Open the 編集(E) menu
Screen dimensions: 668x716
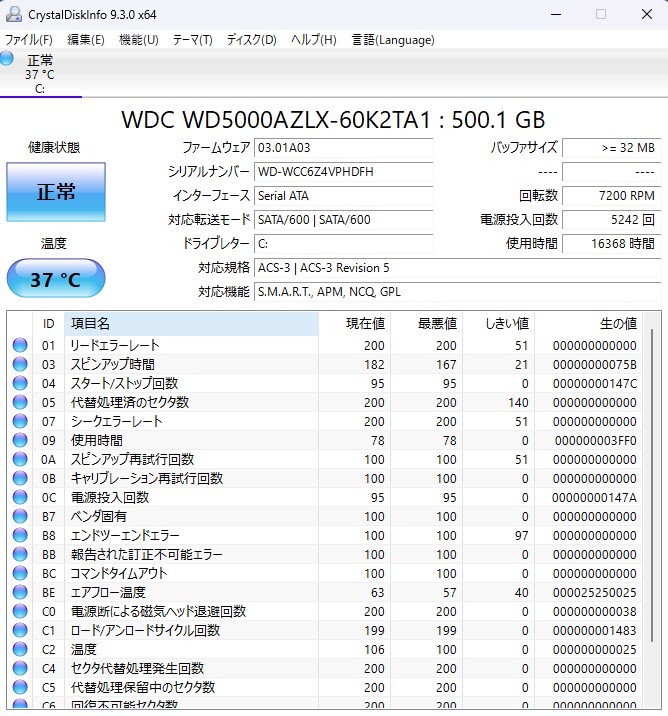(86, 40)
